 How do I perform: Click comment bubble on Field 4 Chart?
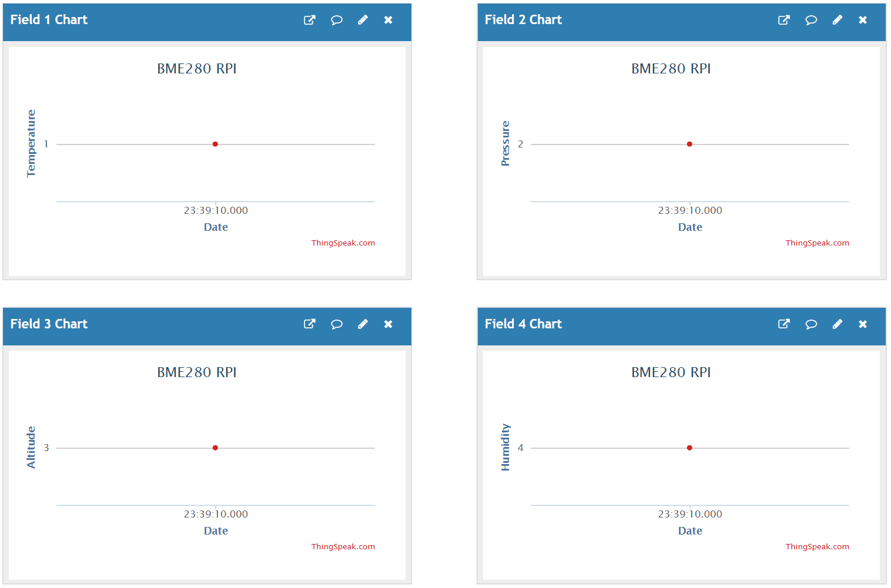pyautogui.click(x=810, y=324)
